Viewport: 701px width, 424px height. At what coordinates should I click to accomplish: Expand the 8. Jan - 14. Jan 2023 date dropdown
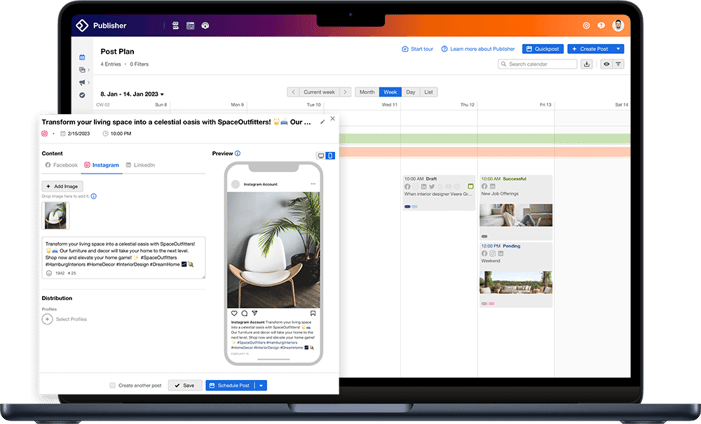132,94
